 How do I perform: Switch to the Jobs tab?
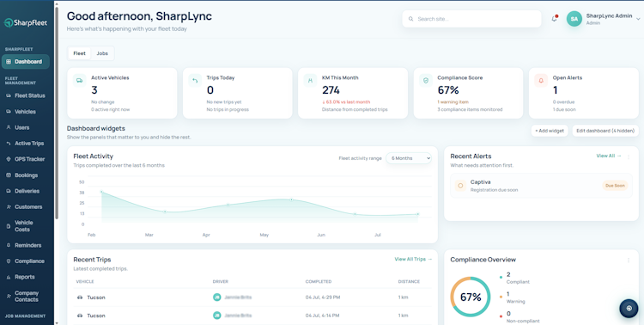point(102,53)
